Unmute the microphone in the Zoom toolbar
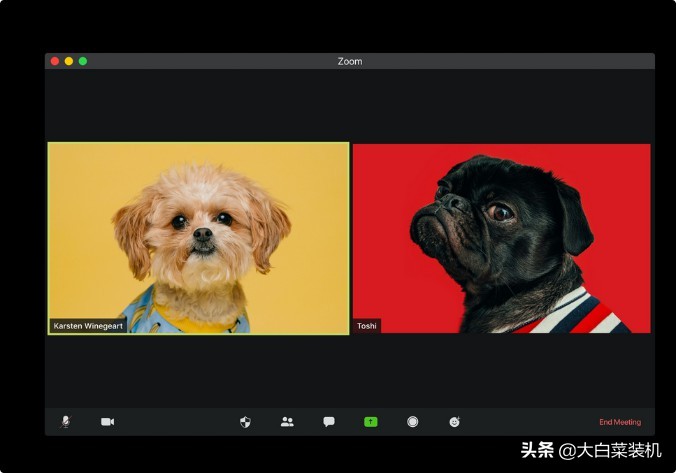This screenshot has width=676, height=473. (66, 421)
